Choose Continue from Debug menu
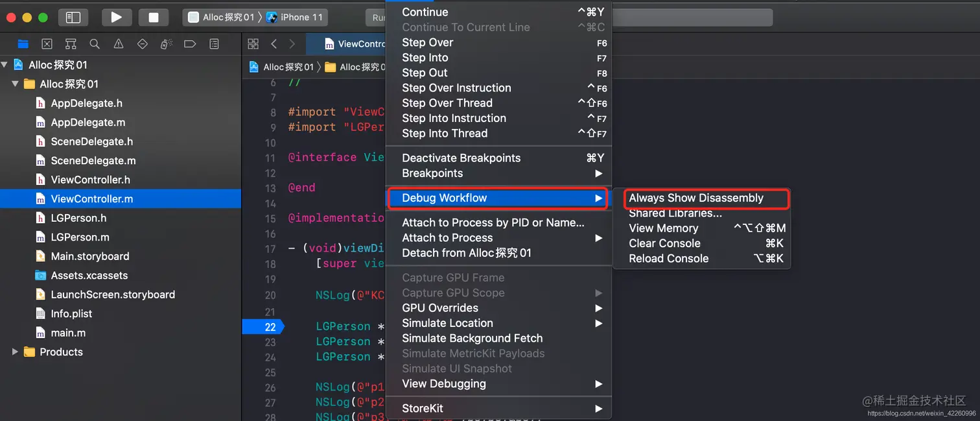 [x=499, y=12]
